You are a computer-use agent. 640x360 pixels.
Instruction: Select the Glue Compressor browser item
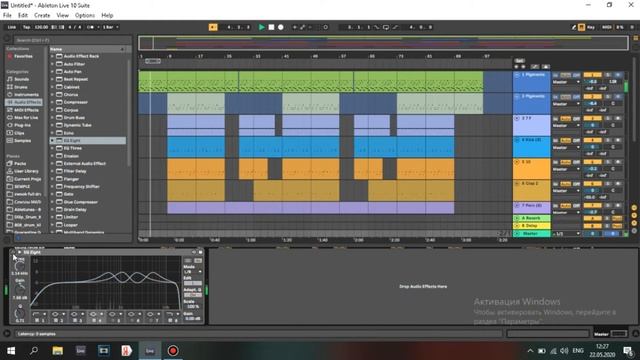click(x=80, y=202)
